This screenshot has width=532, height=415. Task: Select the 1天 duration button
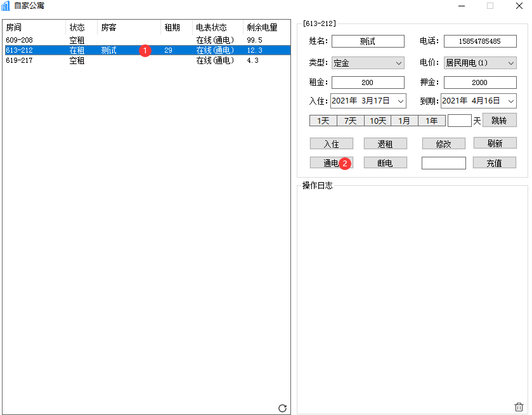point(323,121)
